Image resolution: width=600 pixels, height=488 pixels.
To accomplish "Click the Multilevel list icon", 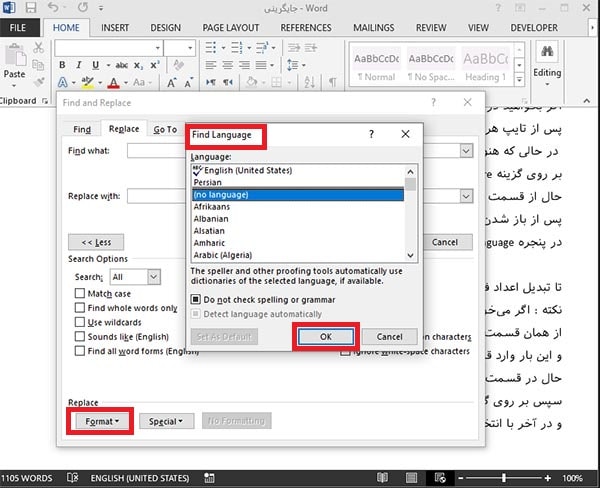I will point(262,48).
